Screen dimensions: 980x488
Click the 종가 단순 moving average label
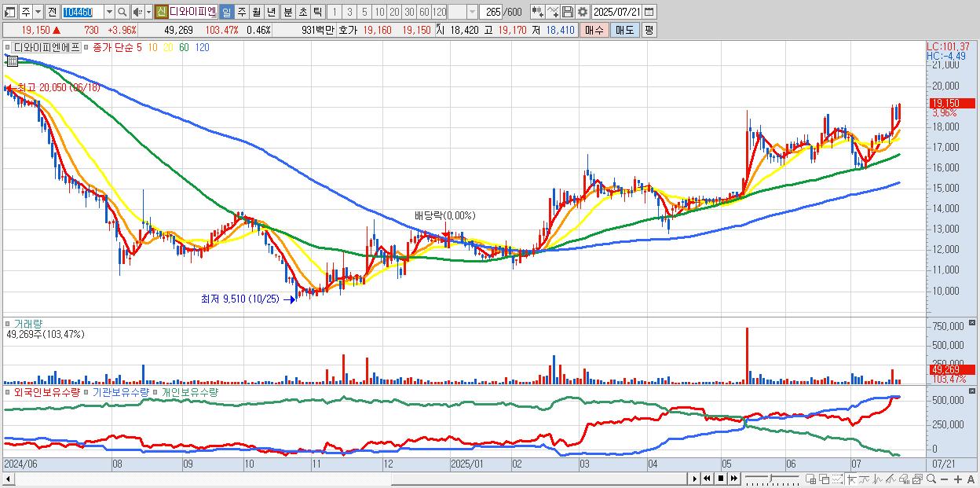click(112, 47)
